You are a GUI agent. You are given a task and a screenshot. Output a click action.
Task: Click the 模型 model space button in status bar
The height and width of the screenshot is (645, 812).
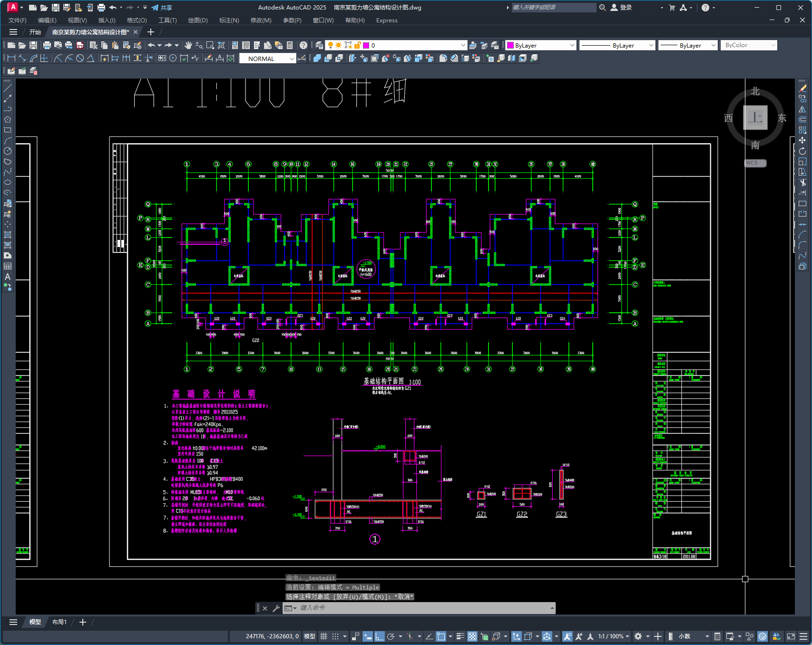[x=310, y=636]
